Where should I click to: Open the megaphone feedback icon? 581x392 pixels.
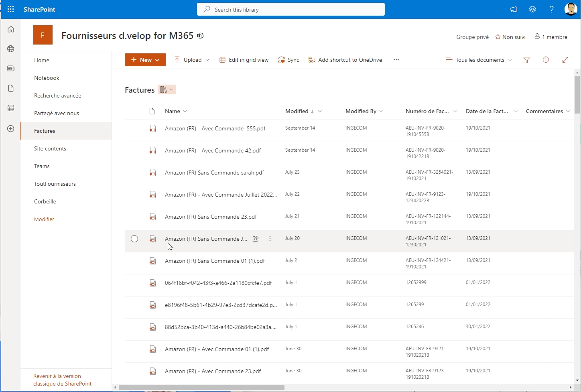513,9
